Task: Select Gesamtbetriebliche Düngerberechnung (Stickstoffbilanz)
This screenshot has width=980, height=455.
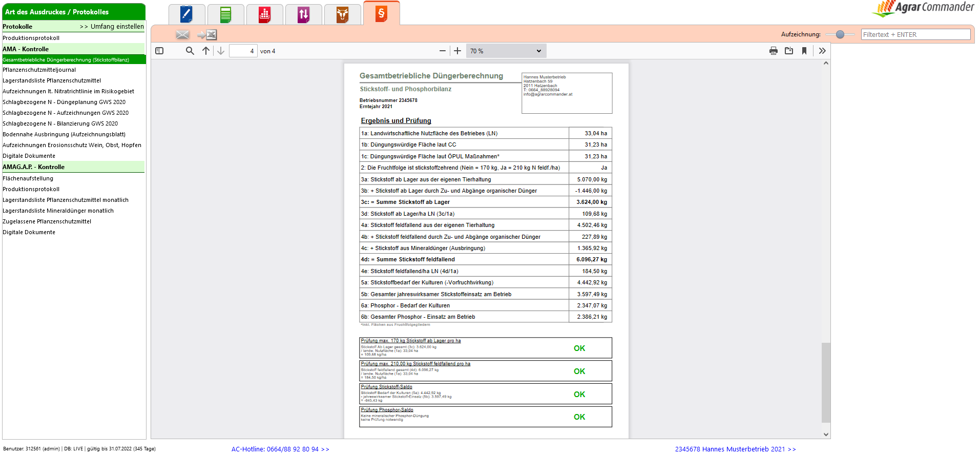Action: tap(74, 59)
